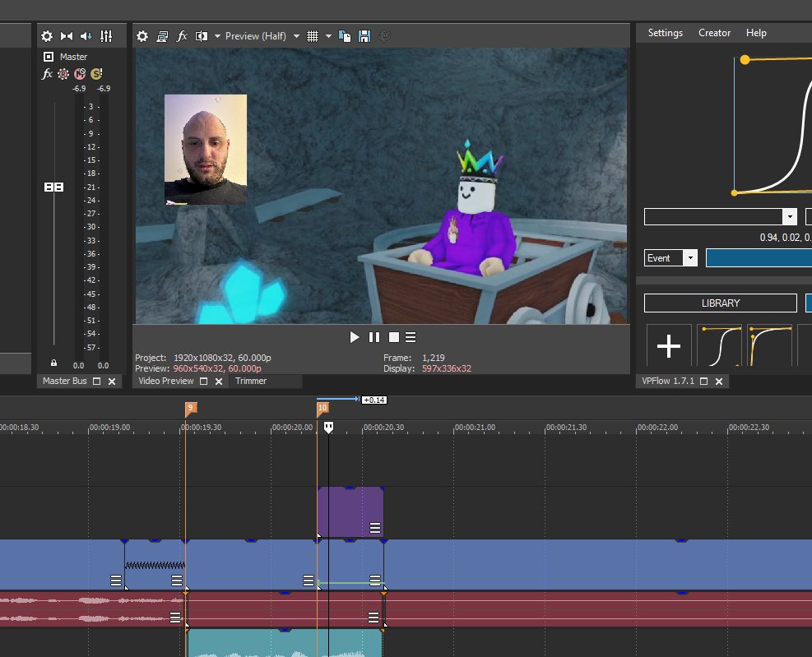The height and width of the screenshot is (657, 812).
Task: Switch to the Master Bus tab
Action: tap(64, 381)
